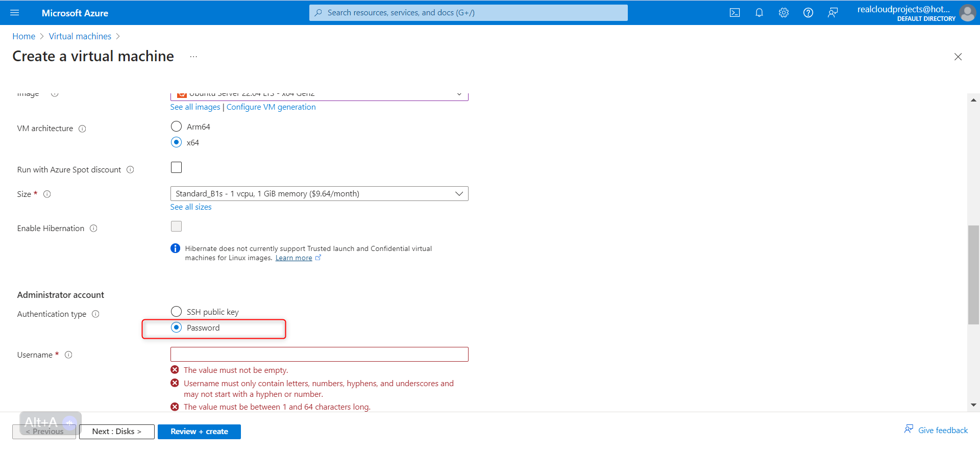The image size is (980, 454).
Task: Go to Next: Disks step
Action: [117, 432]
